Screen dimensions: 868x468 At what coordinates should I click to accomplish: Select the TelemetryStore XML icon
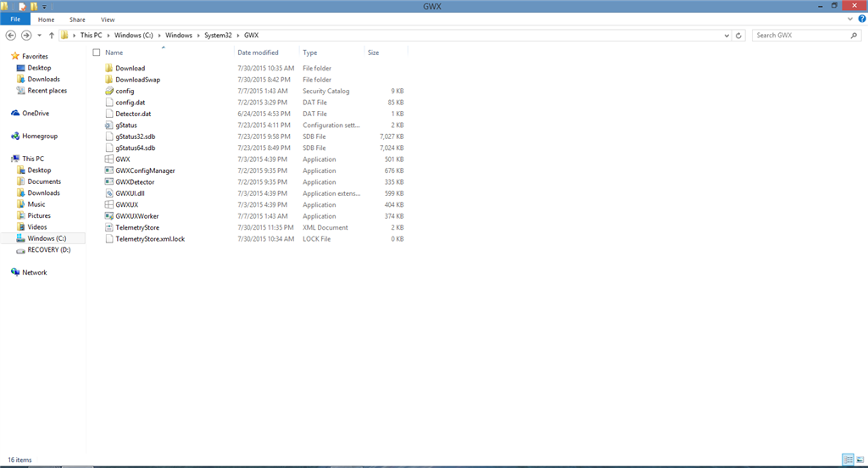109,227
